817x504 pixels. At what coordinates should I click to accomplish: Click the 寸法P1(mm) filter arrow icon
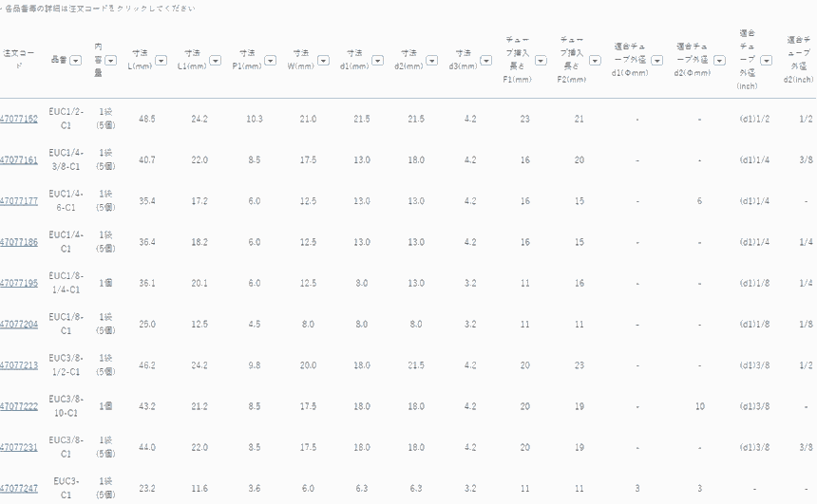pos(269,60)
